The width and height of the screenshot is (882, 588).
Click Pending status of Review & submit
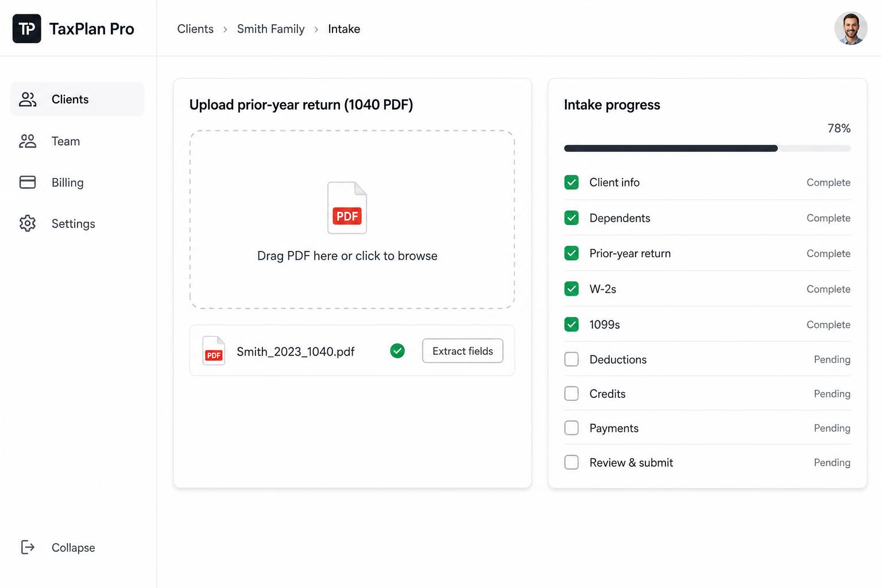(832, 463)
